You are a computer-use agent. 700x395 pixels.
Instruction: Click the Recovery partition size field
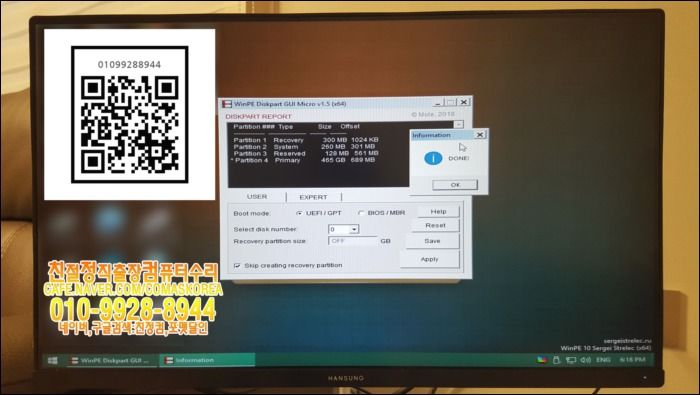pos(353,241)
